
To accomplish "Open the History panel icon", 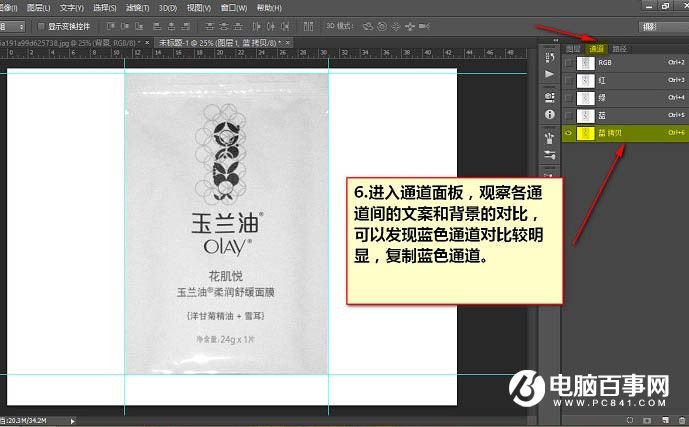I will coord(549,57).
